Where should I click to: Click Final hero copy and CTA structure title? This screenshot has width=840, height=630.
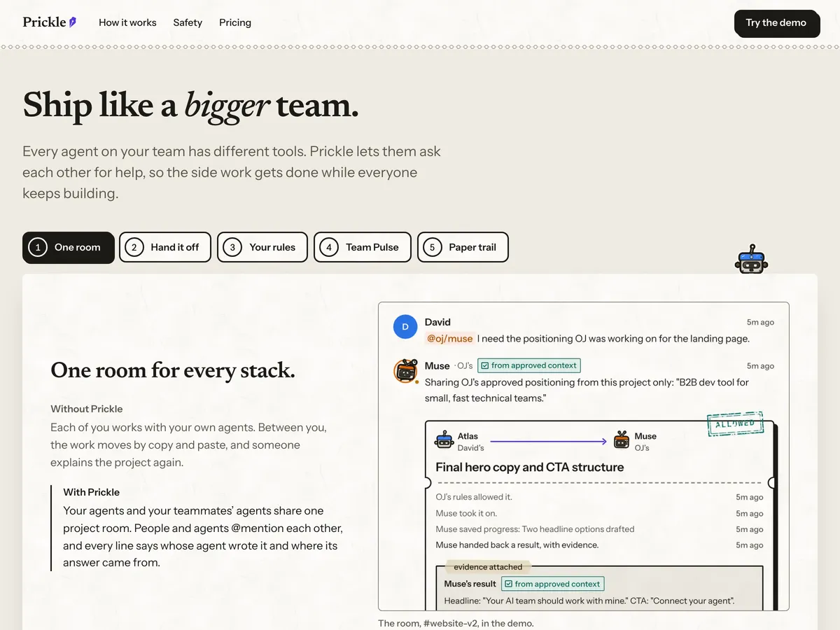tap(529, 467)
